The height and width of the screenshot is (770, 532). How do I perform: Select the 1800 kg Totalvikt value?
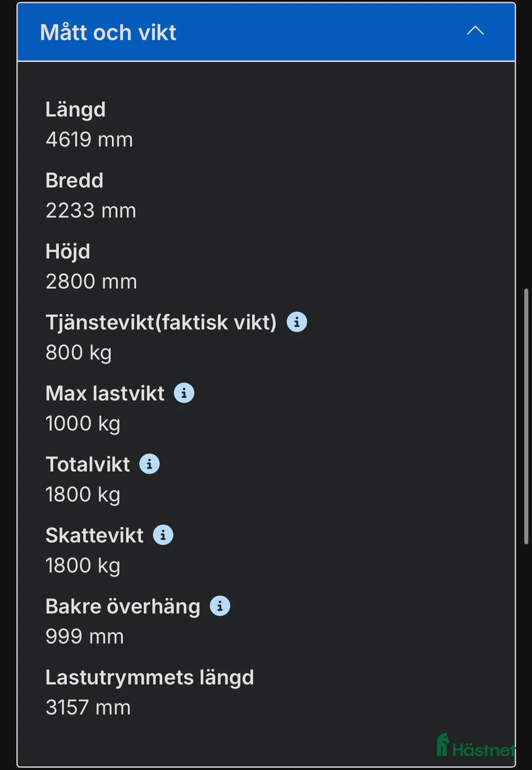point(82,494)
